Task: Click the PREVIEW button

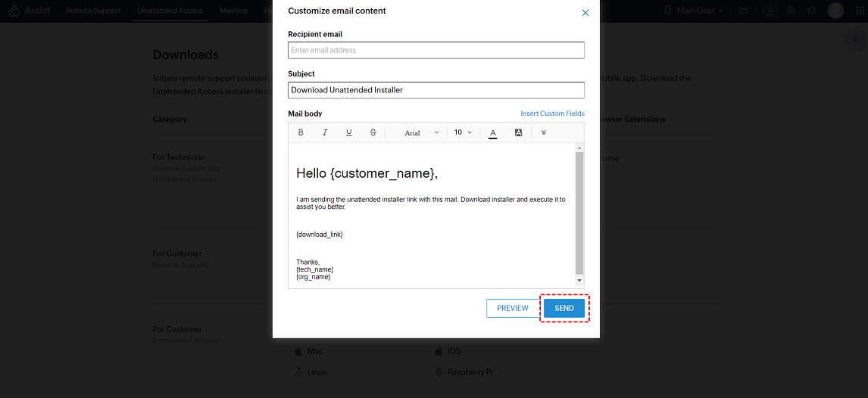Action: click(x=513, y=309)
